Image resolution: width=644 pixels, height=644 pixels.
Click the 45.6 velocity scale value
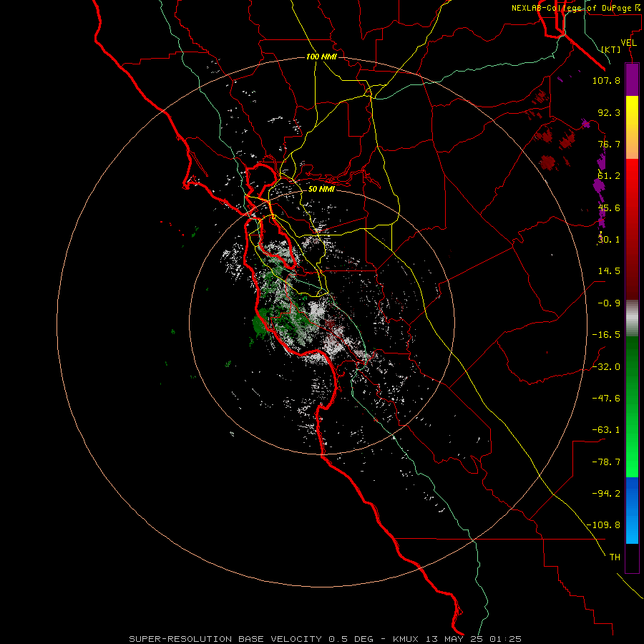pyautogui.click(x=609, y=208)
